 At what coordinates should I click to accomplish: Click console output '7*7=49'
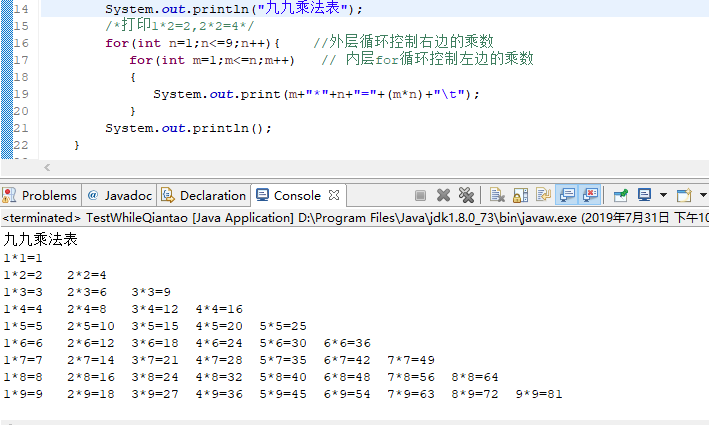(411, 360)
